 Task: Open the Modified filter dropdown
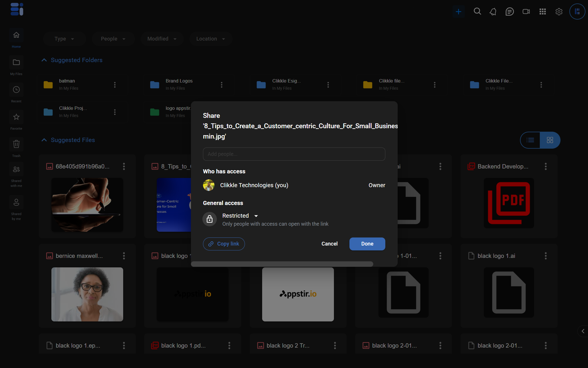[162, 39]
